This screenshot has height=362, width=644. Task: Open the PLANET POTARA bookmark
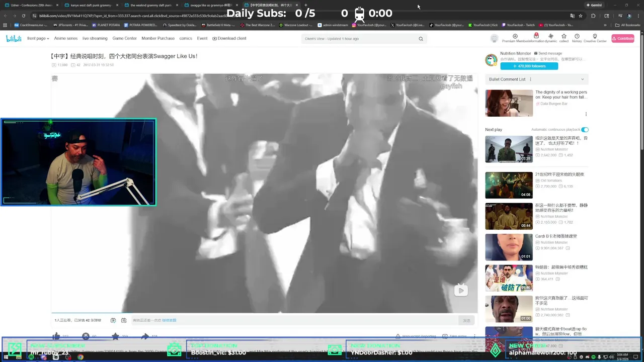(x=106, y=25)
